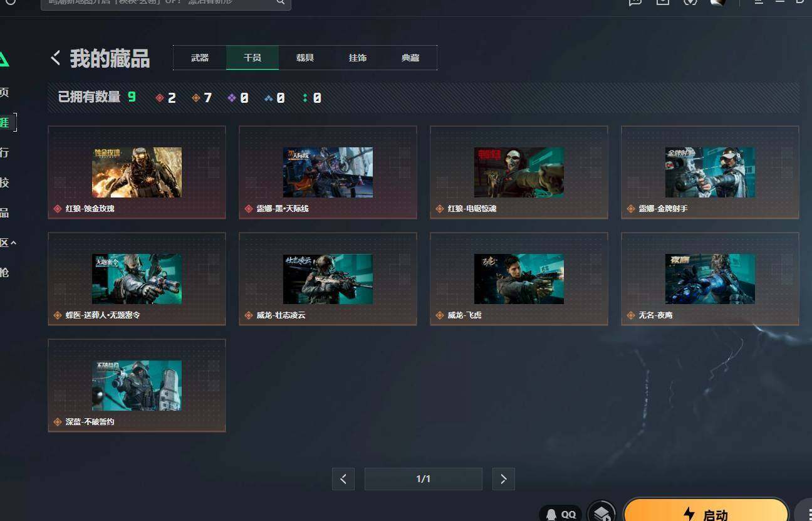812x521 pixels.
Task: Launch the game with the 启动 button
Action: [x=706, y=512]
